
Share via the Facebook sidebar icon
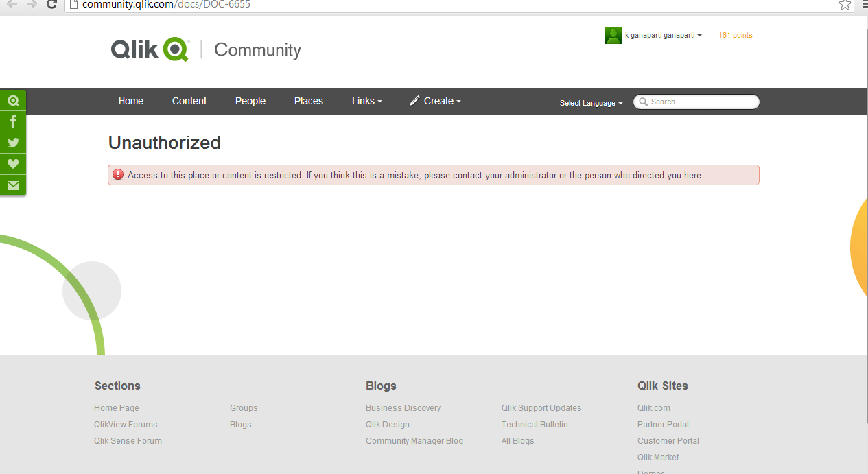(13, 122)
